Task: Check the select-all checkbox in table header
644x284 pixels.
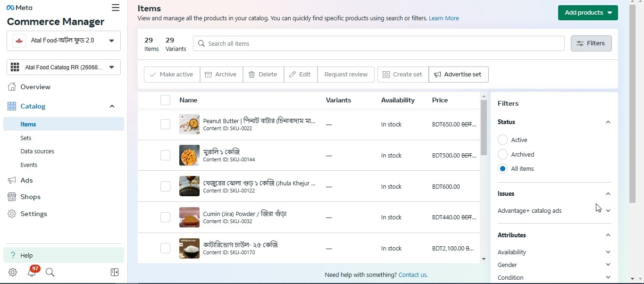Action: tap(165, 100)
